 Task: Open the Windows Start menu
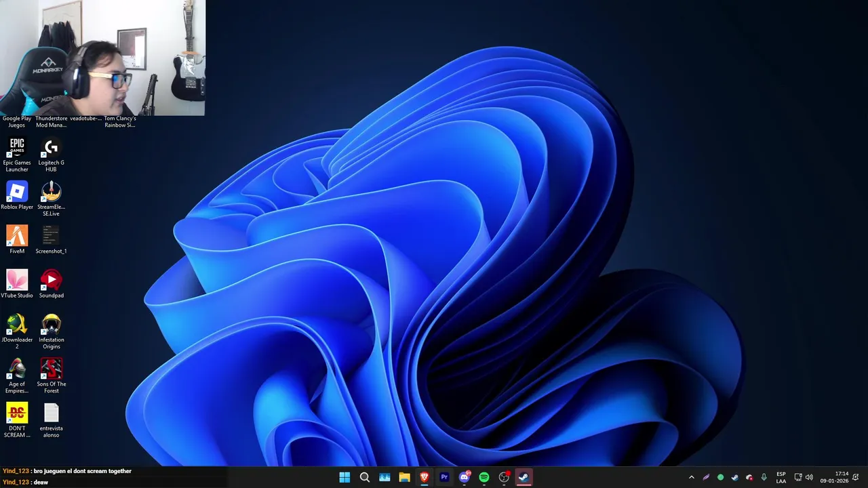coord(344,477)
